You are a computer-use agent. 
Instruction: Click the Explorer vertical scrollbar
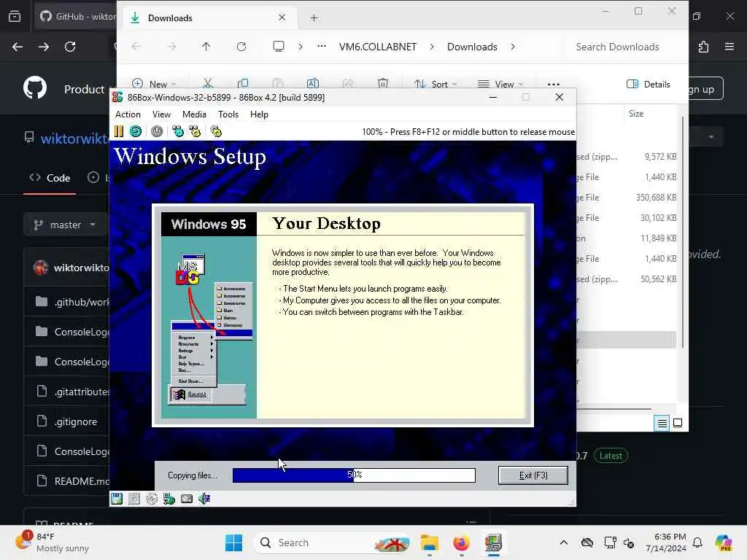point(683,233)
